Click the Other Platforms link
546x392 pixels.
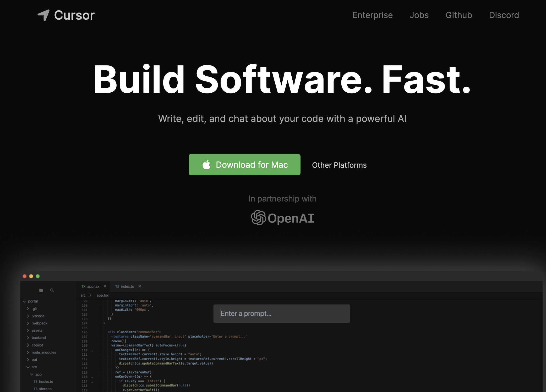click(x=339, y=165)
